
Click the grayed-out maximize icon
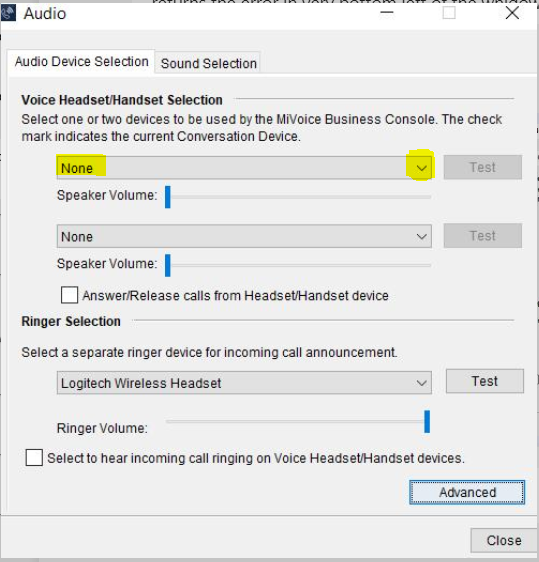click(x=449, y=13)
